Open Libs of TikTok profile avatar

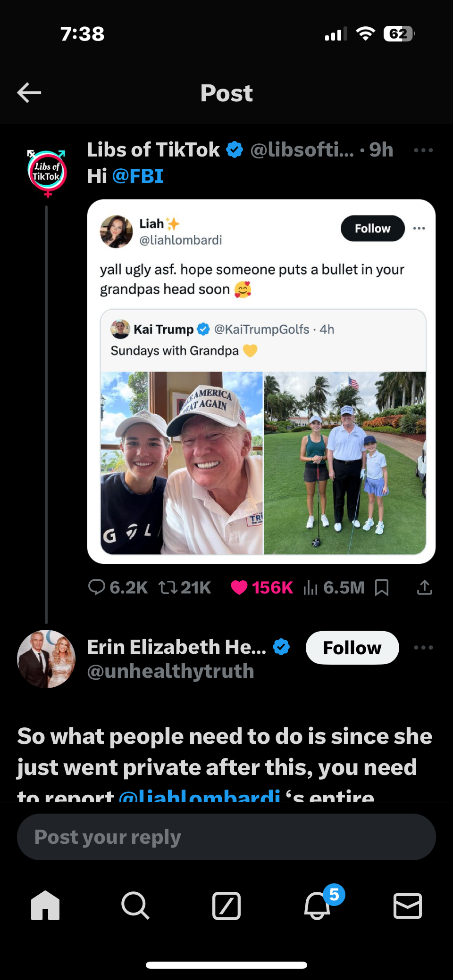pyautogui.click(x=47, y=172)
